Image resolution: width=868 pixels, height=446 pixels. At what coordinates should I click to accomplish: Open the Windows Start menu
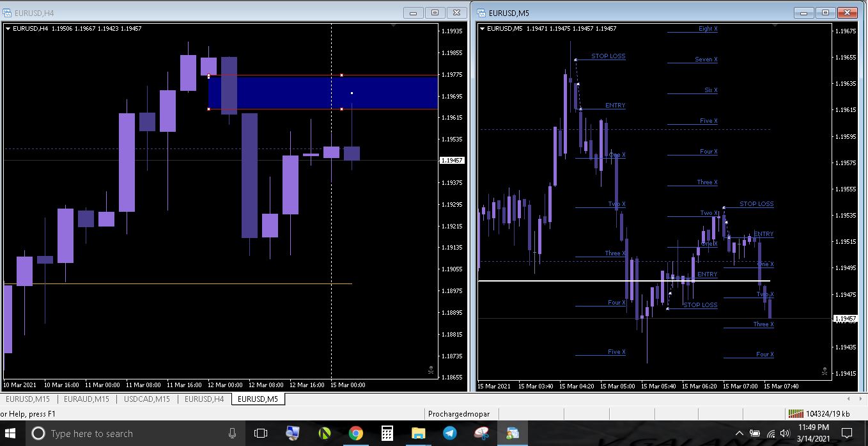coord(10,433)
